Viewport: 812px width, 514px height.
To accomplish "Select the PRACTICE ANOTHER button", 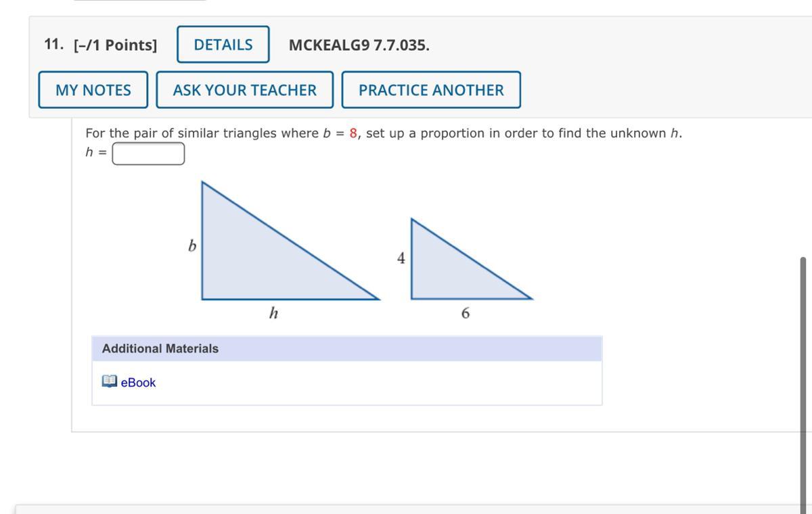I will 431,90.
